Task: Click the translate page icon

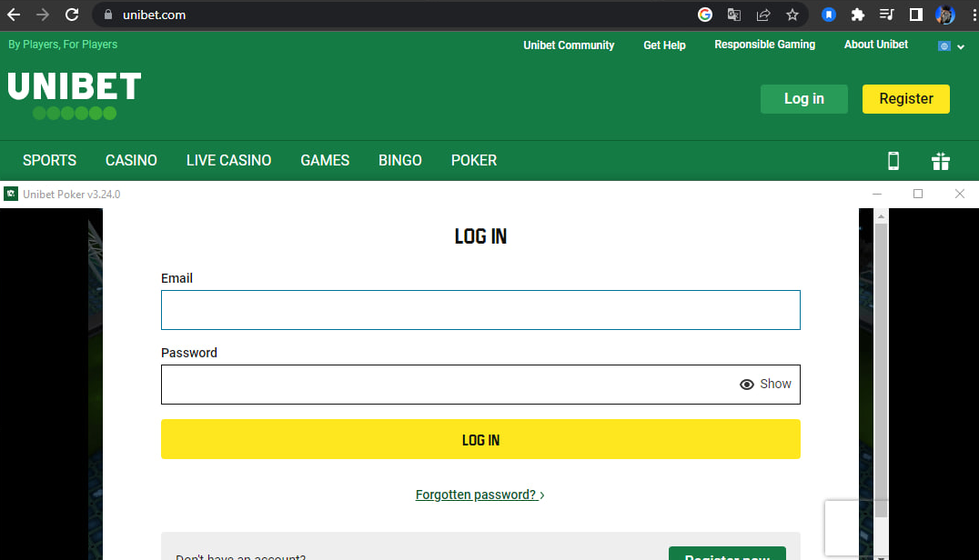Action: tap(734, 15)
